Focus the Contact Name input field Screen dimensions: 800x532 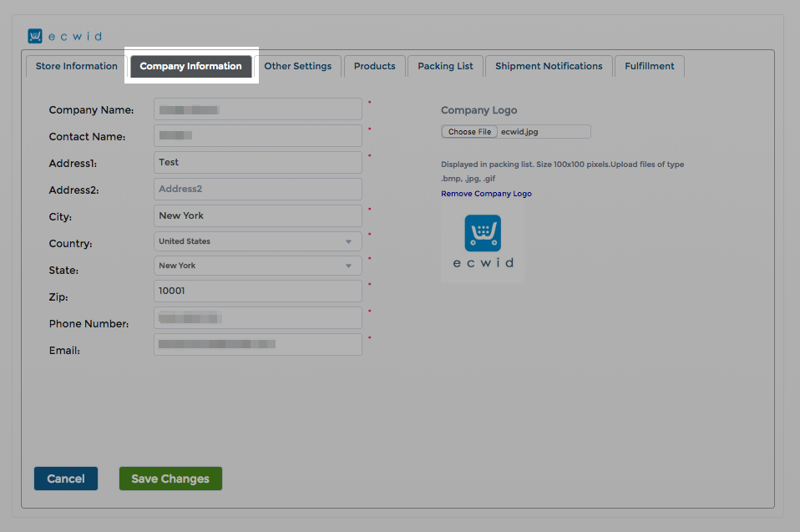coord(258,135)
